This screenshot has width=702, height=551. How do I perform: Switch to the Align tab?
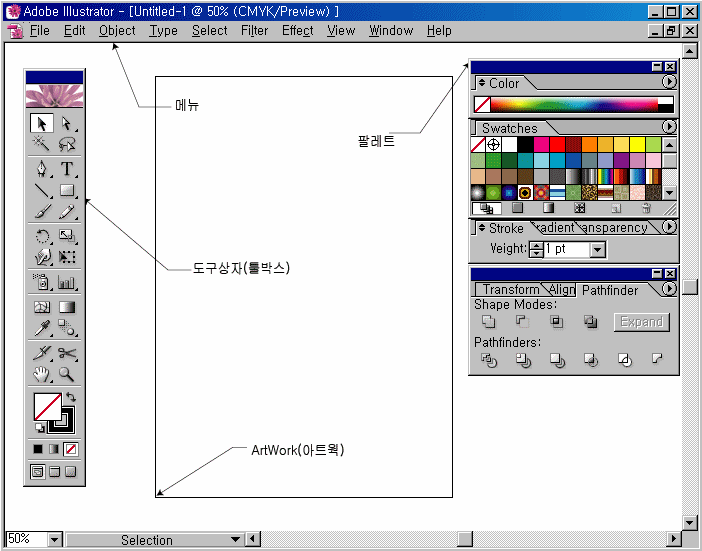click(562, 290)
